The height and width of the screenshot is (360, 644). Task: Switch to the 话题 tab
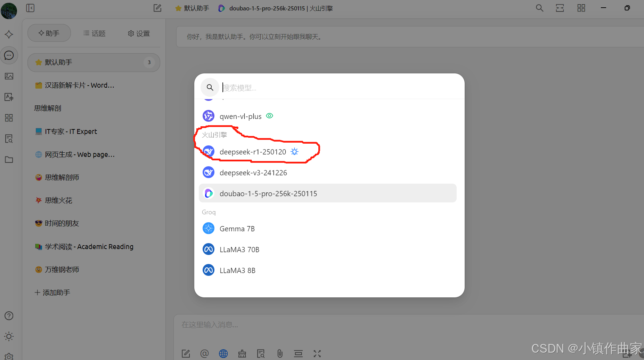point(94,33)
